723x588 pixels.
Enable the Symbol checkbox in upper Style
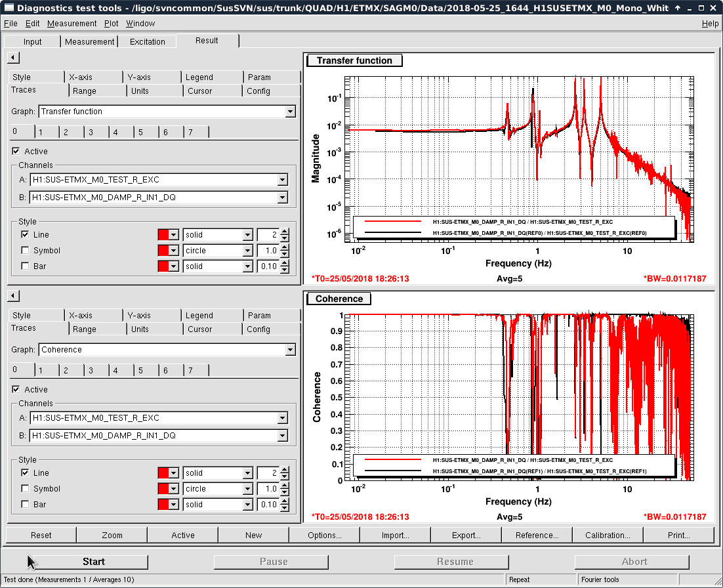(x=25, y=251)
